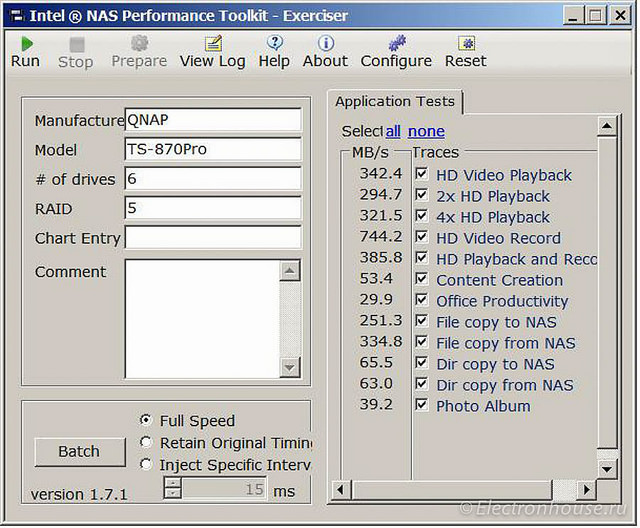Maximize the Exerciser window
This screenshot has height=528, width=640.
point(596,16)
